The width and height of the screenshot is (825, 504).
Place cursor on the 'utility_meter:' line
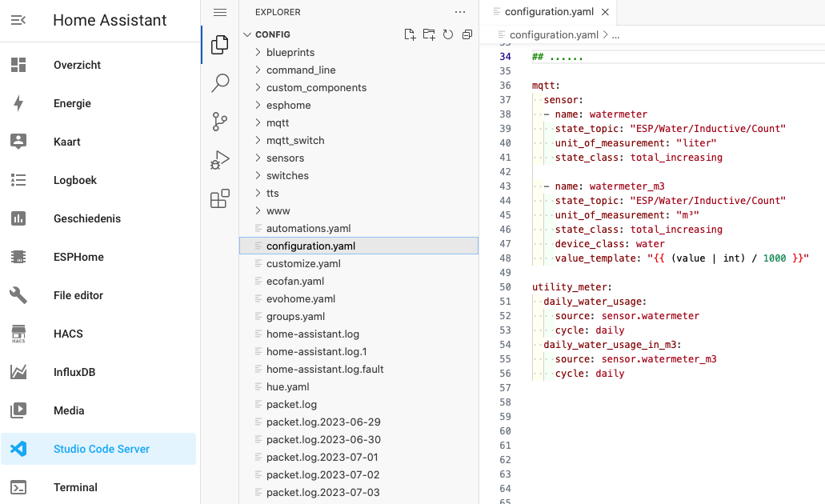(572, 286)
